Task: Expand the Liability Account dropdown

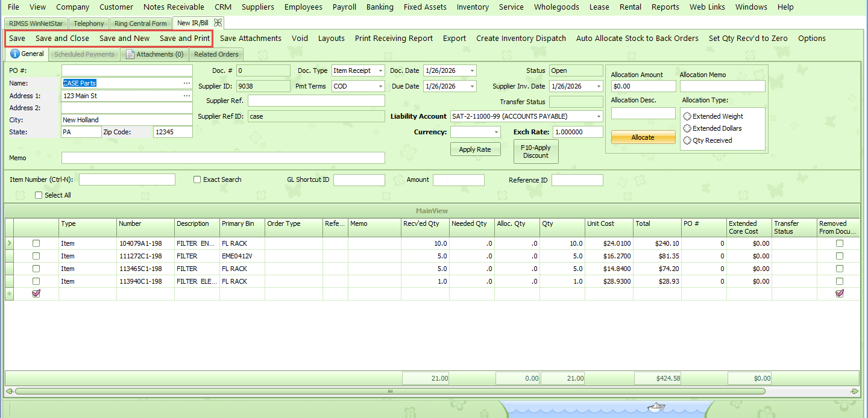Action: click(x=599, y=116)
